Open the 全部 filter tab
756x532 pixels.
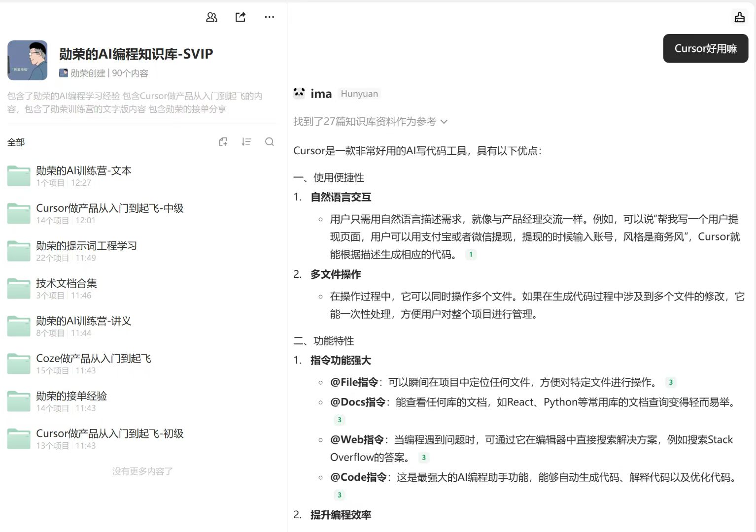[16, 142]
